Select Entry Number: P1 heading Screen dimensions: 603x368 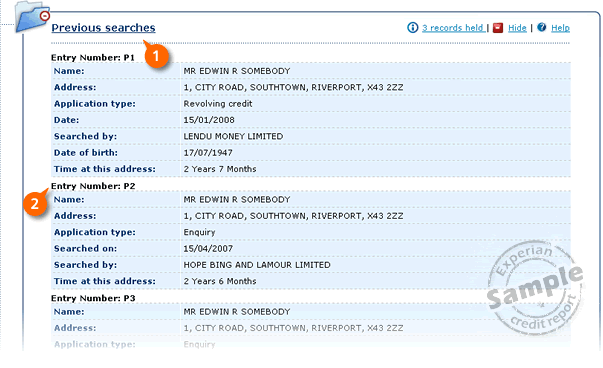click(93, 58)
